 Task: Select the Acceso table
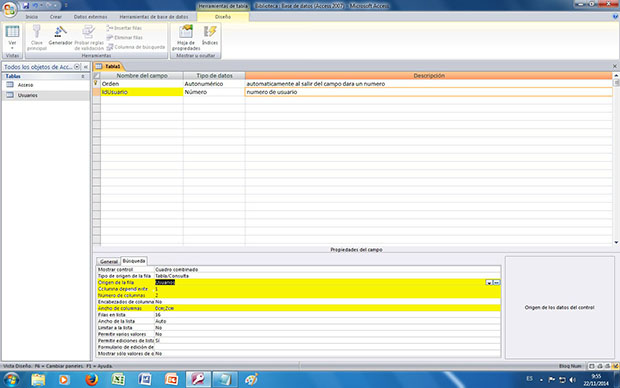[25, 85]
